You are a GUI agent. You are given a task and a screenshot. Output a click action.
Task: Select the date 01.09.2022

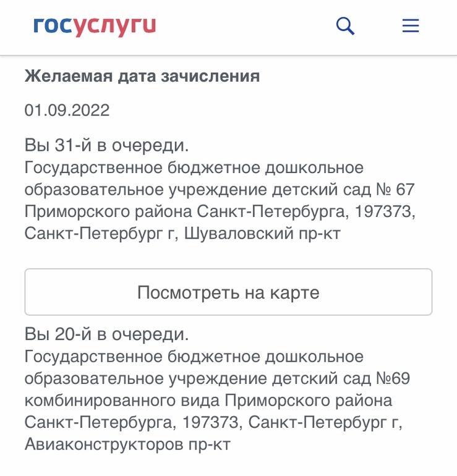(67, 111)
